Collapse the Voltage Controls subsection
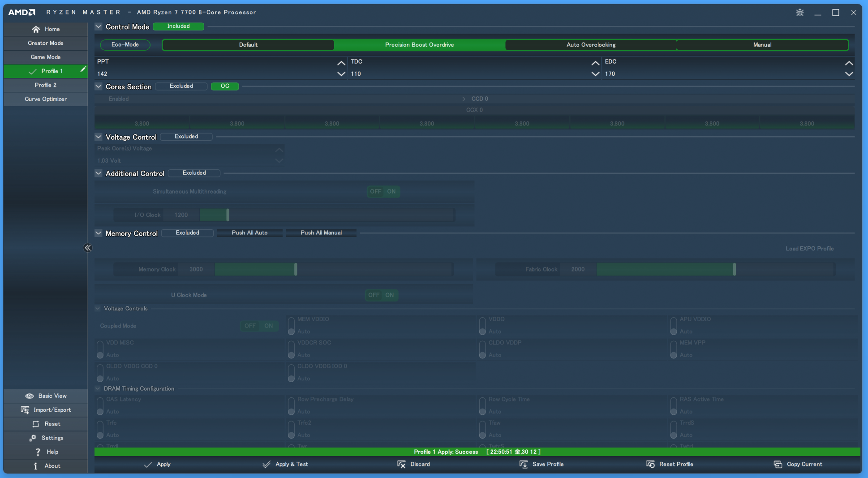 (98, 309)
